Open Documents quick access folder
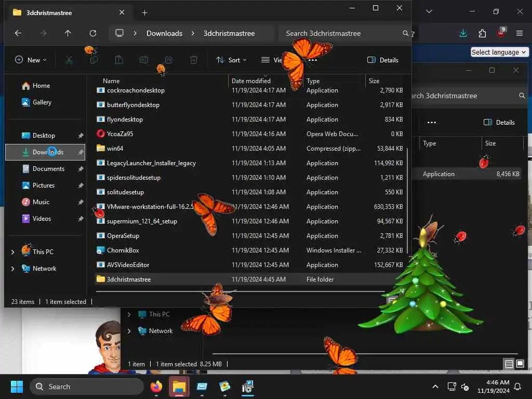Image resolution: width=532 pixels, height=399 pixels. 45,169
